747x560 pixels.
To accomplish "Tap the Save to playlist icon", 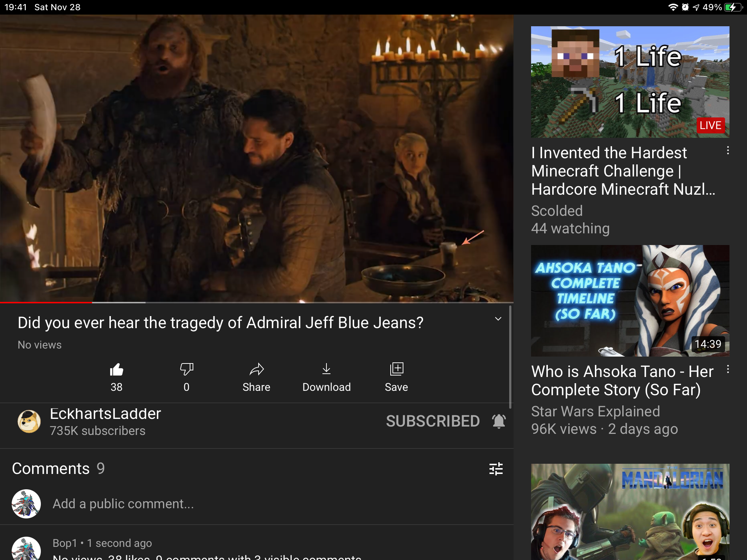I will [x=396, y=370].
